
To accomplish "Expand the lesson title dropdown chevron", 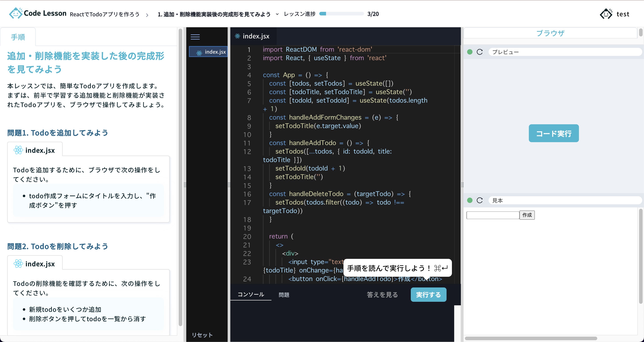I will coord(277,14).
